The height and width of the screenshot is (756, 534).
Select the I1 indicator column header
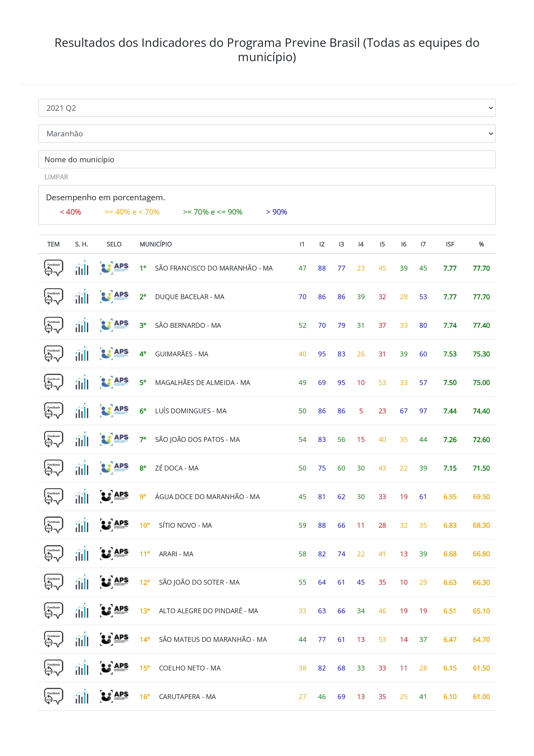(302, 244)
